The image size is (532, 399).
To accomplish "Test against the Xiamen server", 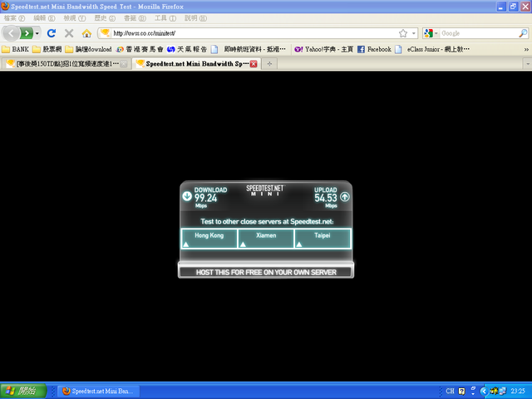I will (x=266, y=239).
